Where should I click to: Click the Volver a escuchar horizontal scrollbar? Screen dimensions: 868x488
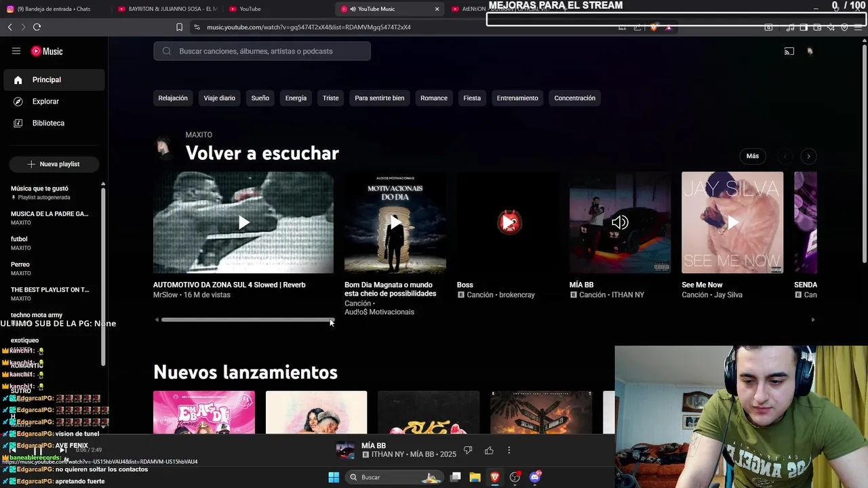point(248,320)
